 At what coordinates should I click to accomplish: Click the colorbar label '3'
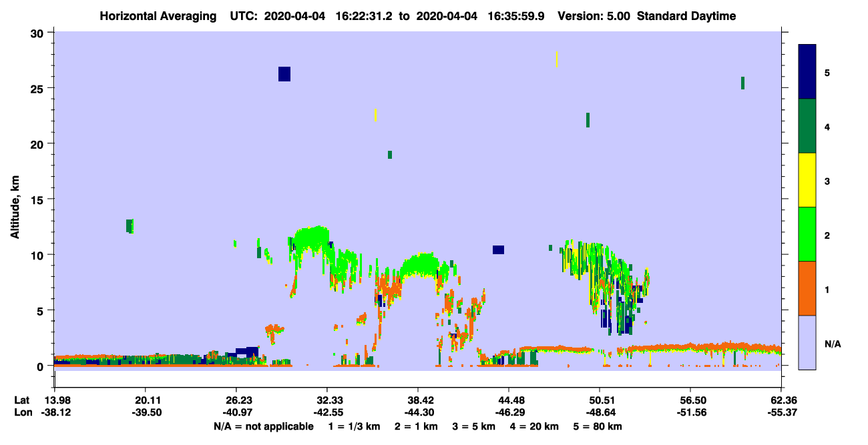click(x=827, y=181)
